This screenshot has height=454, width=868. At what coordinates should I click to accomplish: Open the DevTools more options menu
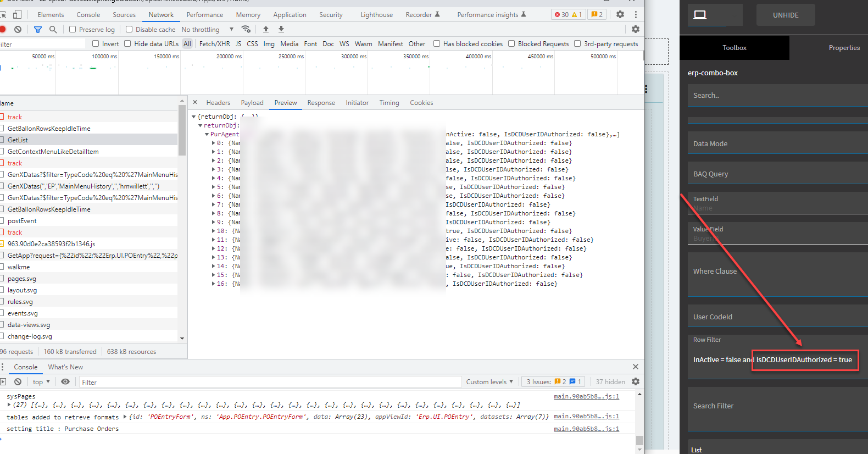click(x=636, y=15)
